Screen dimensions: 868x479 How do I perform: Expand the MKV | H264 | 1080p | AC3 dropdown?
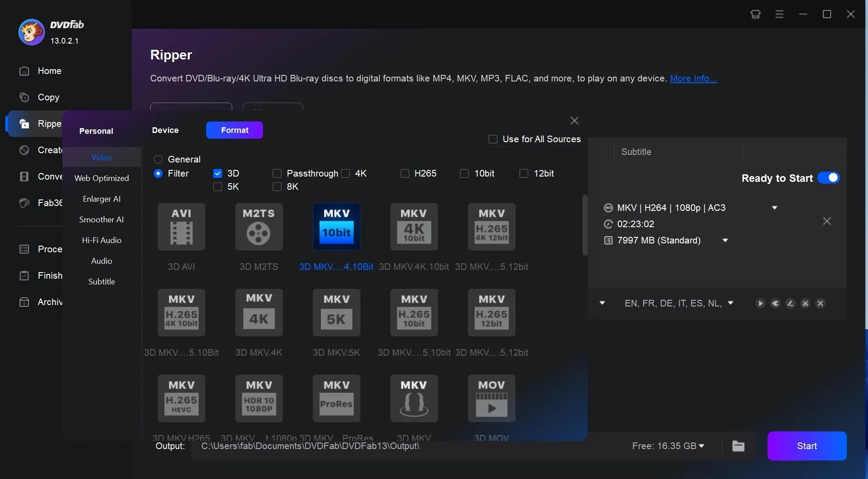pos(775,207)
